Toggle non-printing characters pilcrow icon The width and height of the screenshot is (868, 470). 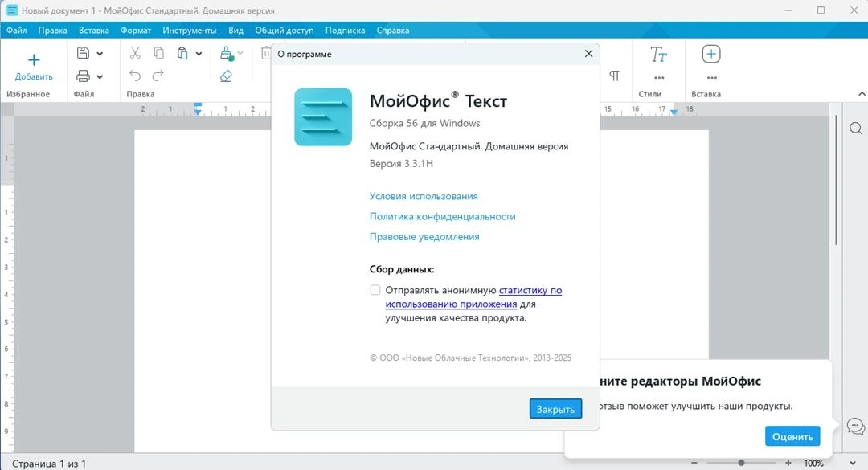(x=615, y=76)
